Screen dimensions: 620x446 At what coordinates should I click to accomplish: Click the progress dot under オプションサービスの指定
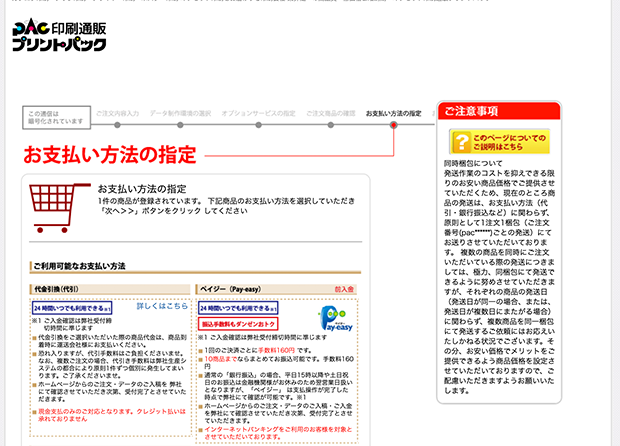click(258, 125)
